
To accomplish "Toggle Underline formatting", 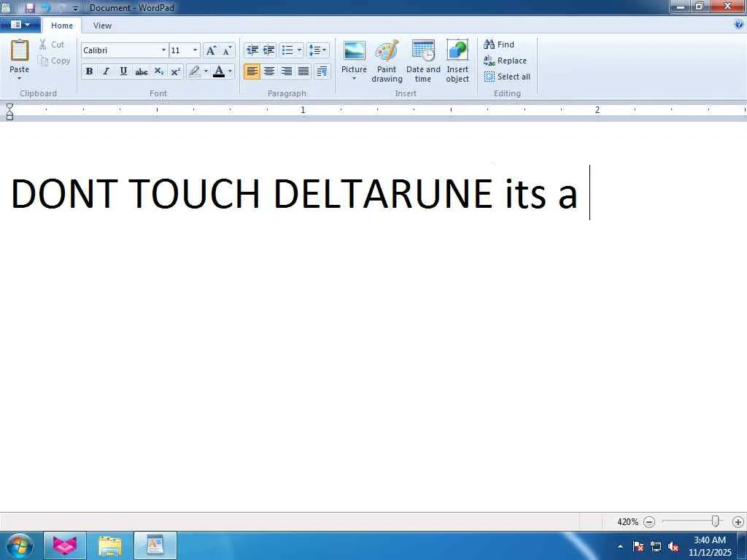I will tap(123, 71).
